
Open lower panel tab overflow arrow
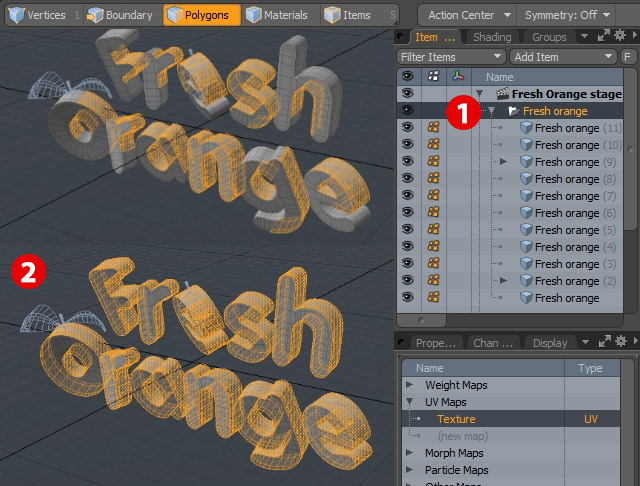pyautogui.click(x=585, y=342)
